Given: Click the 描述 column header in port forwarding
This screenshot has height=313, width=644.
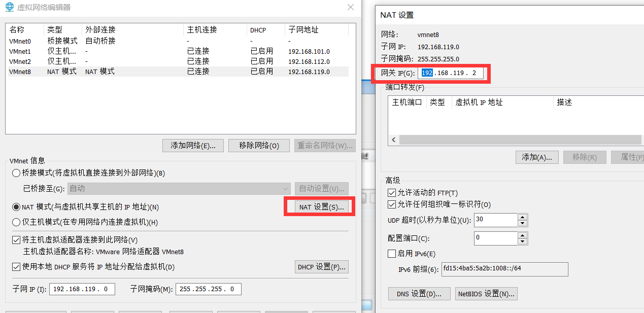Looking at the screenshot, I should pyautogui.click(x=598, y=102).
